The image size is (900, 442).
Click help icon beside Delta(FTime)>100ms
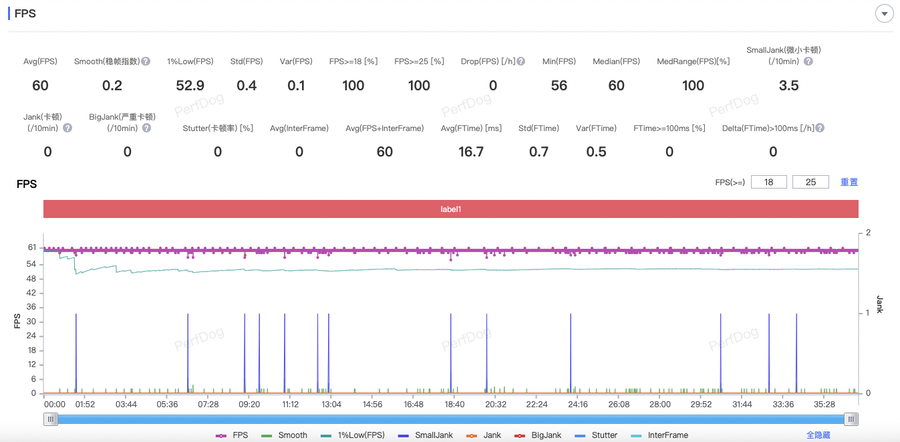[x=820, y=129]
